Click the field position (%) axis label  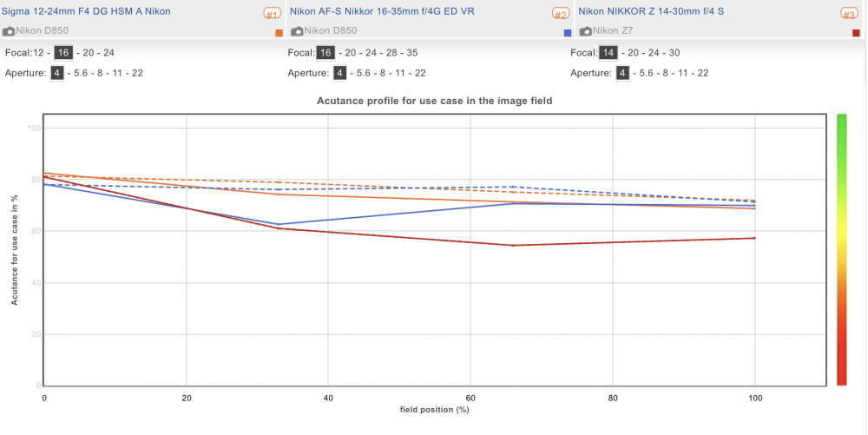point(435,410)
